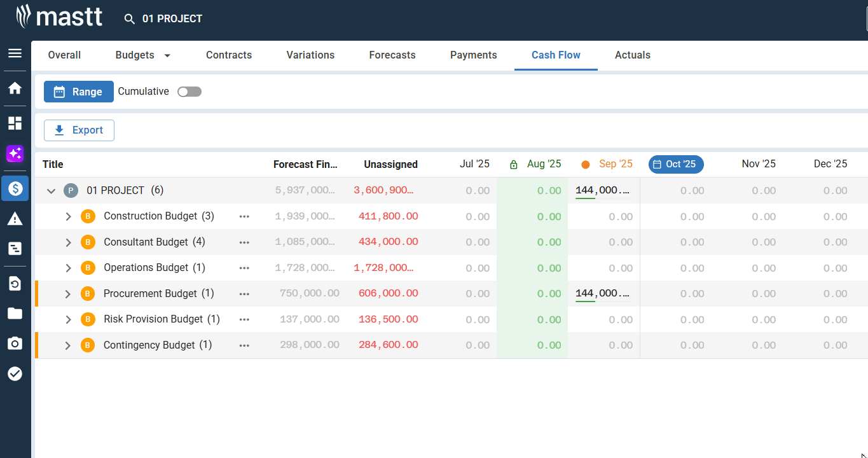Open the folder icon in sidebar
The width and height of the screenshot is (868, 458).
[15, 313]
